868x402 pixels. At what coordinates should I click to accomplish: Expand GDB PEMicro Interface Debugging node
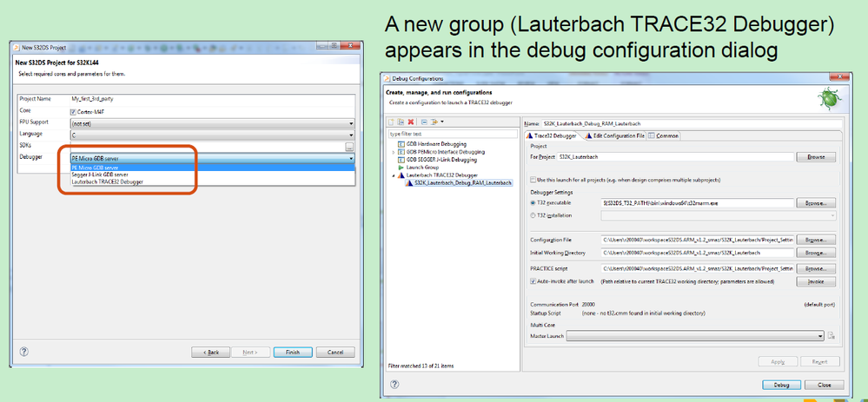(x=393, y=152)
